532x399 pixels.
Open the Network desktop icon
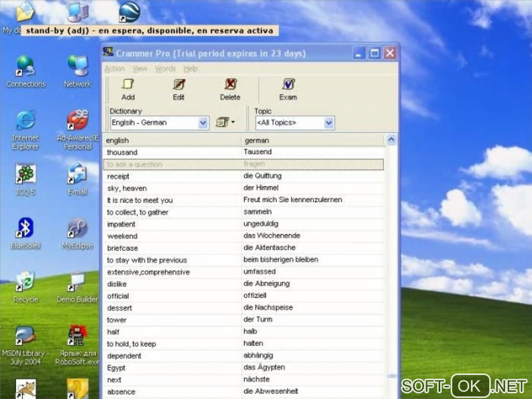77,71
